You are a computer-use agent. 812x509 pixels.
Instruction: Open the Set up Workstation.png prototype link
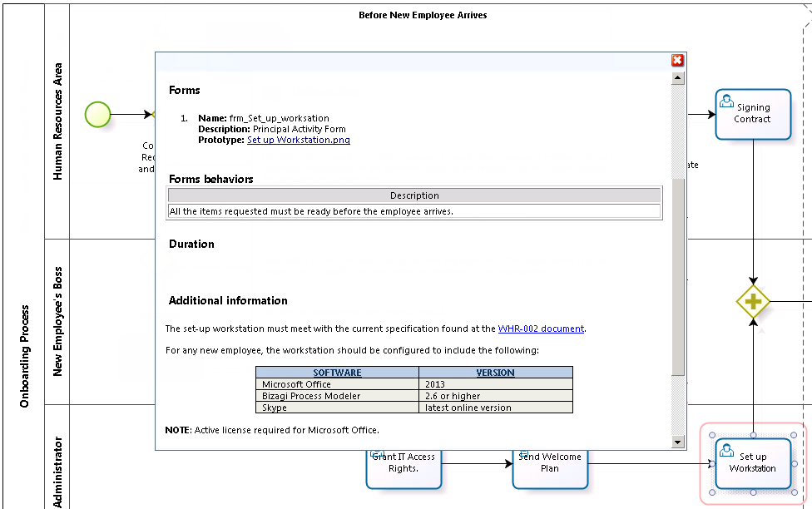click(299, 140)
